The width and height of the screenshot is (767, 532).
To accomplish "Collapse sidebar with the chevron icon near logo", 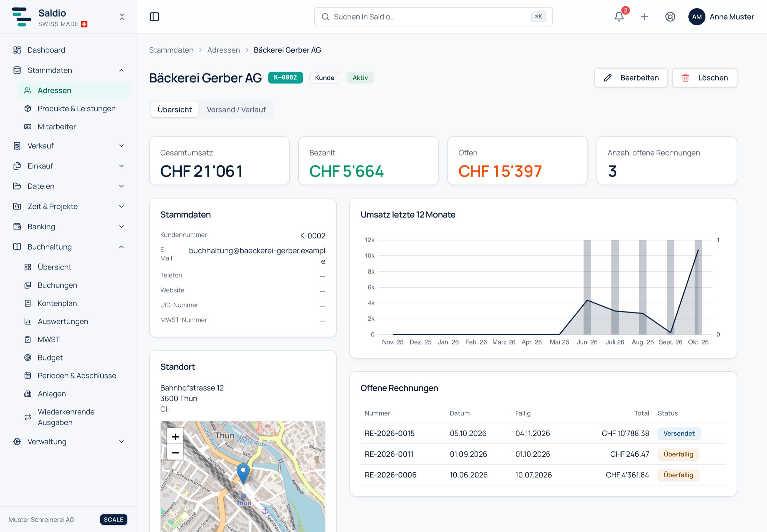I will [x=122, y=17].
